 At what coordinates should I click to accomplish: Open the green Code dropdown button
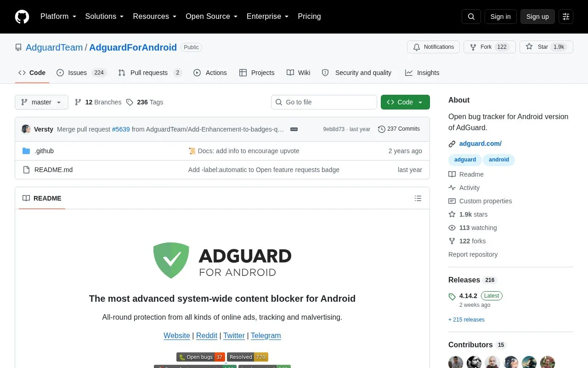(x=405, y=102)
